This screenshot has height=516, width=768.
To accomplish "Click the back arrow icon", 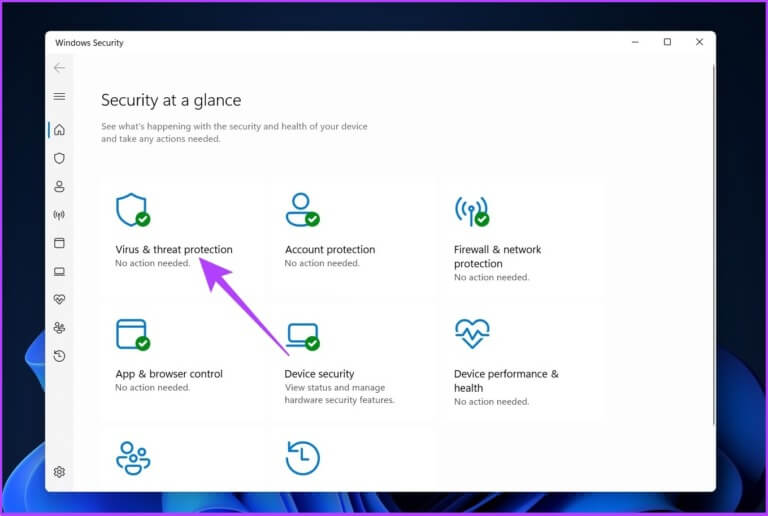I will [59, 68].
